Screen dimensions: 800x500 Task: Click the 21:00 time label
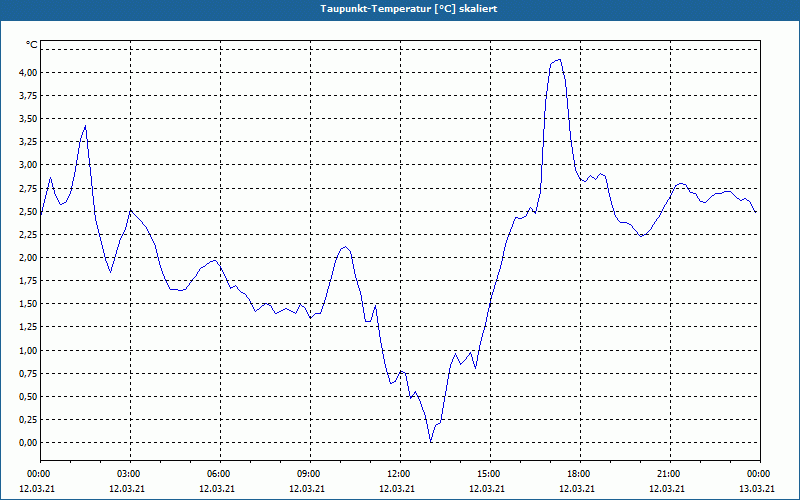[670, 474]
